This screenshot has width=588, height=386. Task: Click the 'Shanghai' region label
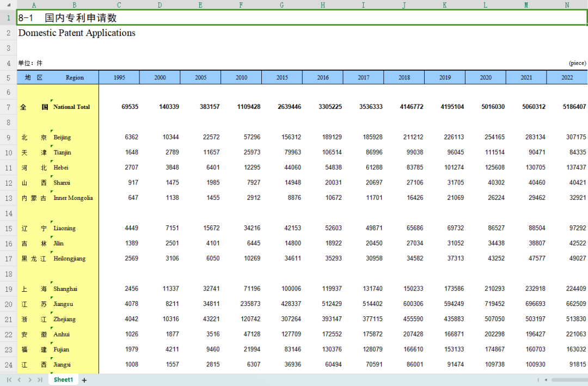65,289
